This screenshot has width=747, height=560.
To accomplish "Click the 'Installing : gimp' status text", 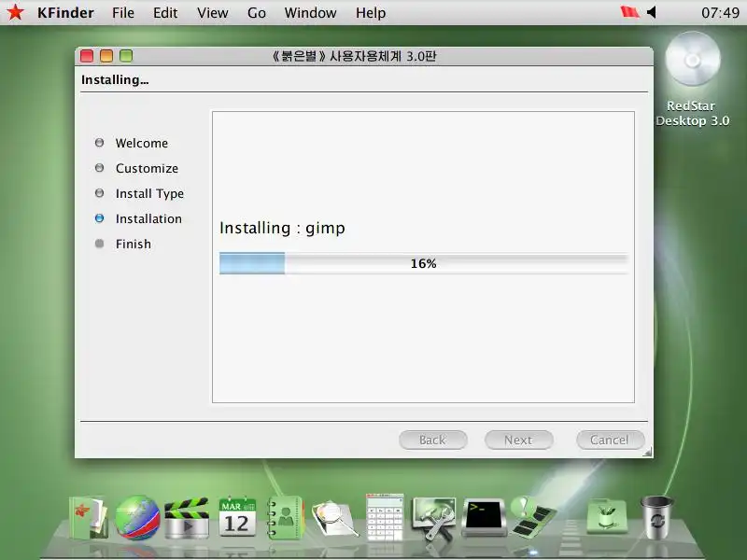I will pos(282,228).
